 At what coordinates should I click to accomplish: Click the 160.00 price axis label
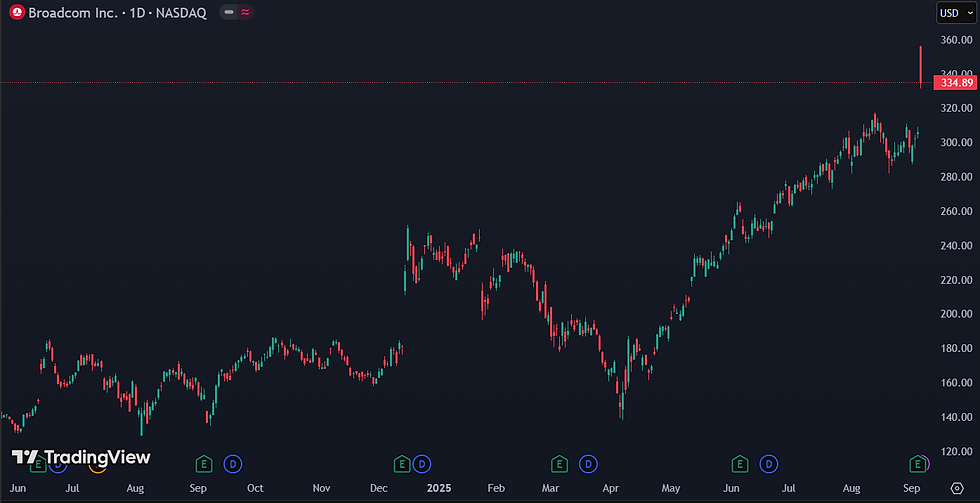(x=956, y=382)
